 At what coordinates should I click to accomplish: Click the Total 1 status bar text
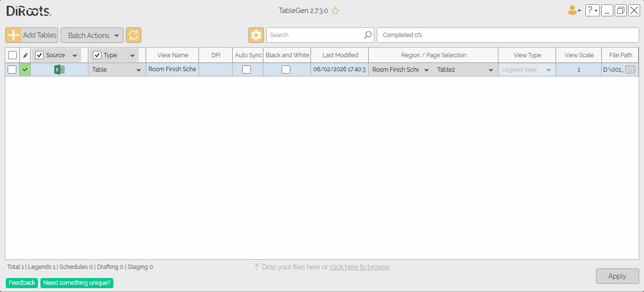[x=15, y=267]
